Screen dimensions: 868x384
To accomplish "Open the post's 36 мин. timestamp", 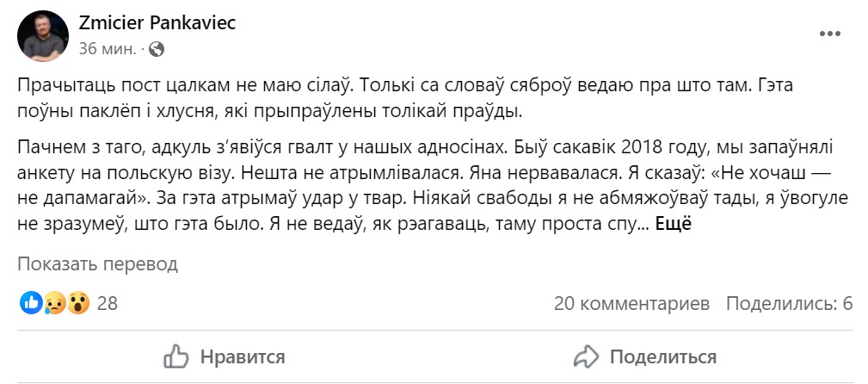I will tap(107, 49).
